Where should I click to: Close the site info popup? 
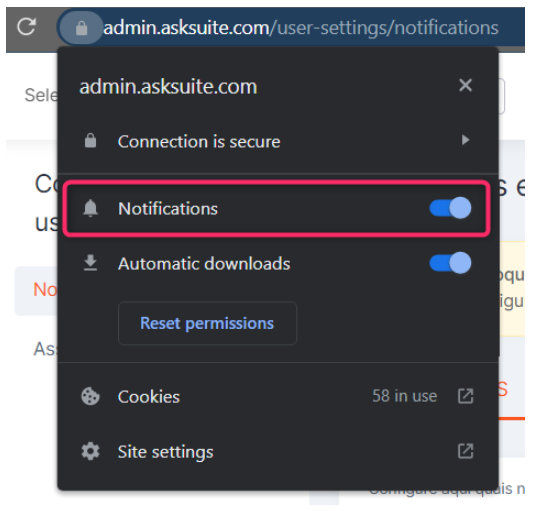pyautogui.click(x=465, y=85)
